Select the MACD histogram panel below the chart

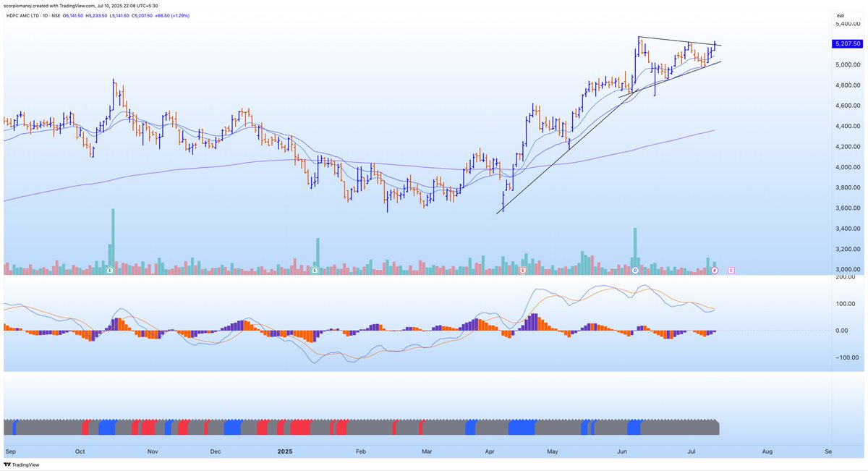pos(434,329)
